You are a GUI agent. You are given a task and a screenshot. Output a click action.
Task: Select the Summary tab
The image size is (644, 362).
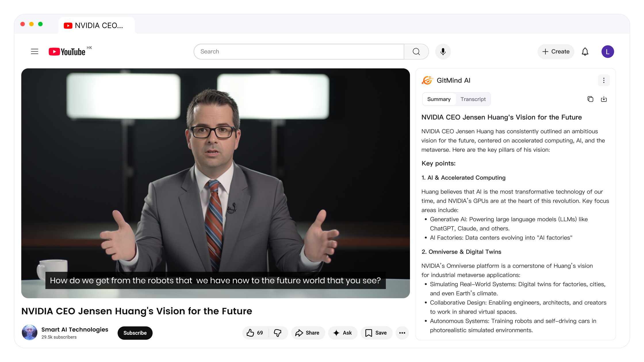point(439,99)
